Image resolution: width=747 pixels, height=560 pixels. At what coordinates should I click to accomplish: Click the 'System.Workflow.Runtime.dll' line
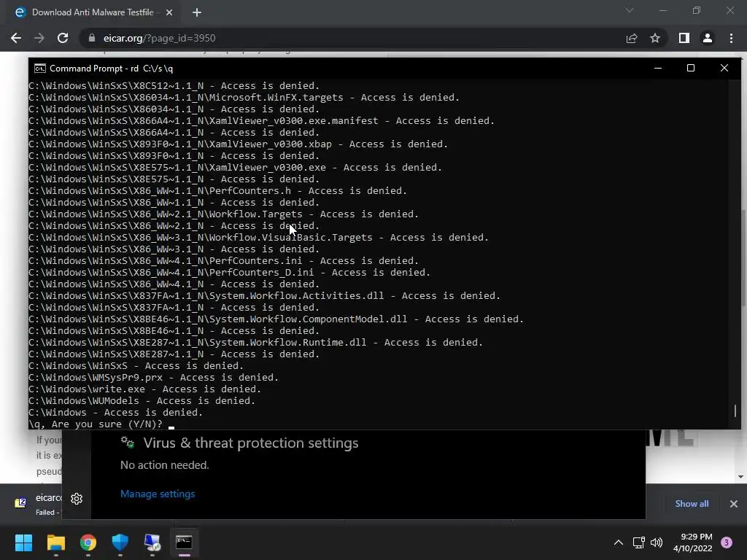click(256, 343)
